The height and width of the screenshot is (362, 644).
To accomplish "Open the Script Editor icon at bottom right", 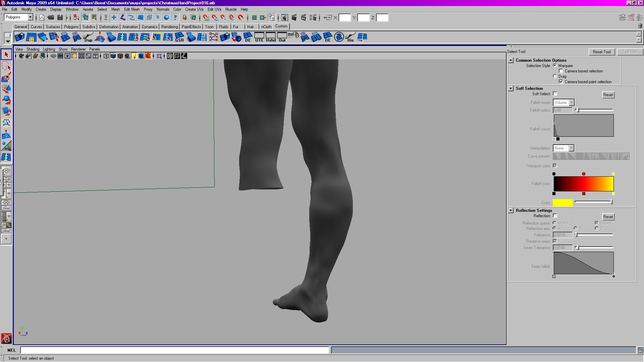I will click(640, 350).
